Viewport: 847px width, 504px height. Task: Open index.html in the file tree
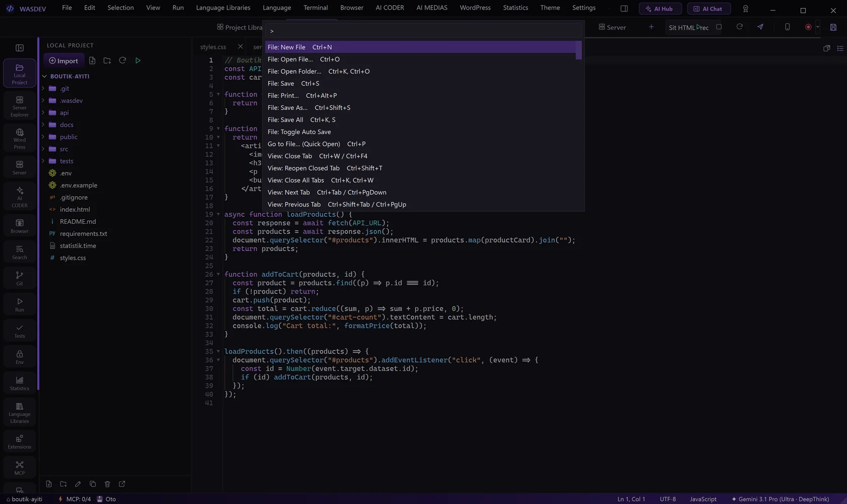75,209
